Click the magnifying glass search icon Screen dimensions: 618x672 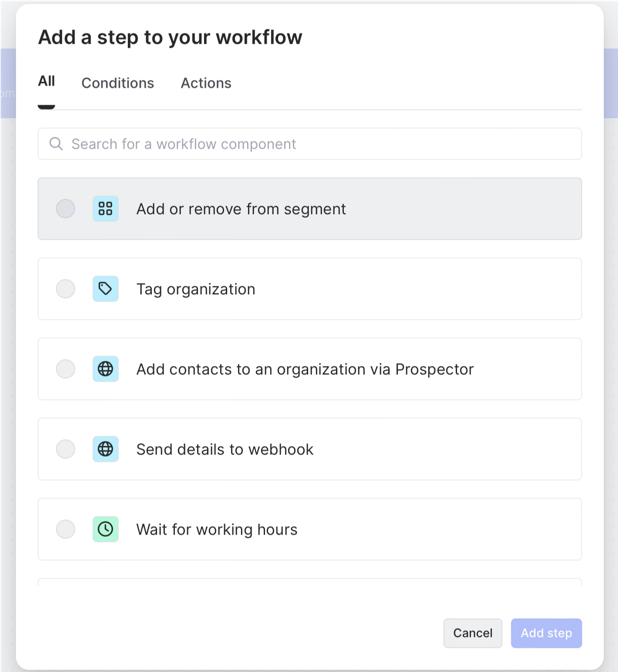tap(56, 144)
